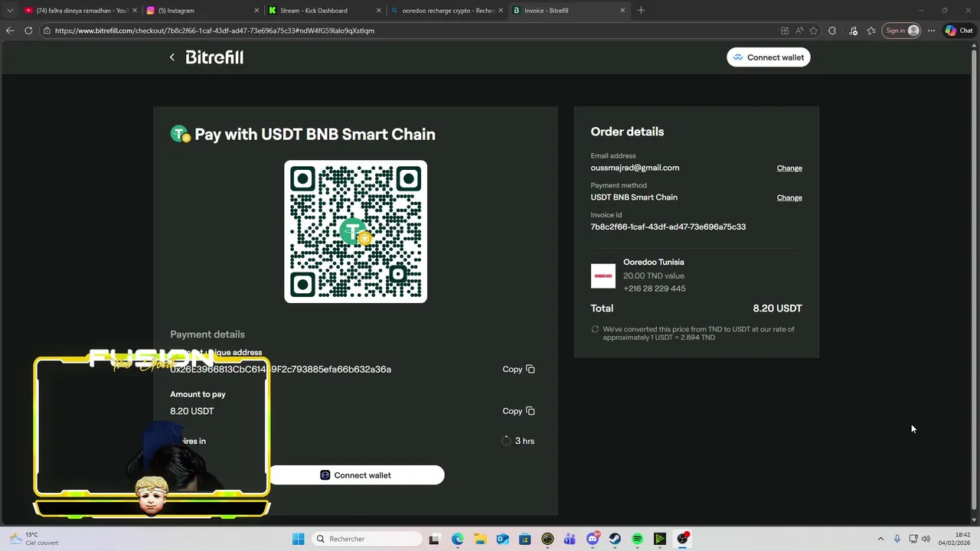Click the microphone tray icon
The height and width of the screenshot is (551, 980).
tap(897, 539)
